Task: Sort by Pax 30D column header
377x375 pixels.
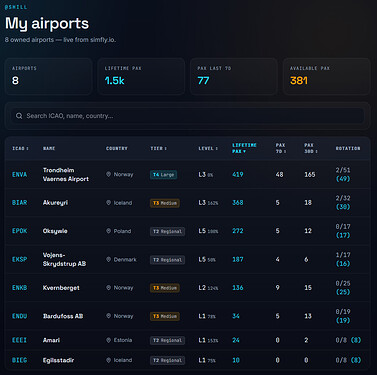Action: pyautogui.click(x=311, y=148)
